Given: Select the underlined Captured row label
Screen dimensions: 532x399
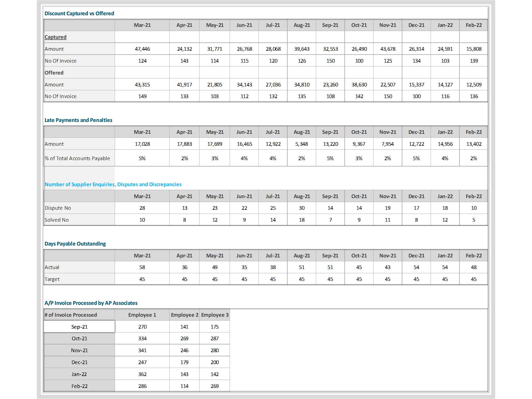Looking at the screenshot, I should point(55,37).
